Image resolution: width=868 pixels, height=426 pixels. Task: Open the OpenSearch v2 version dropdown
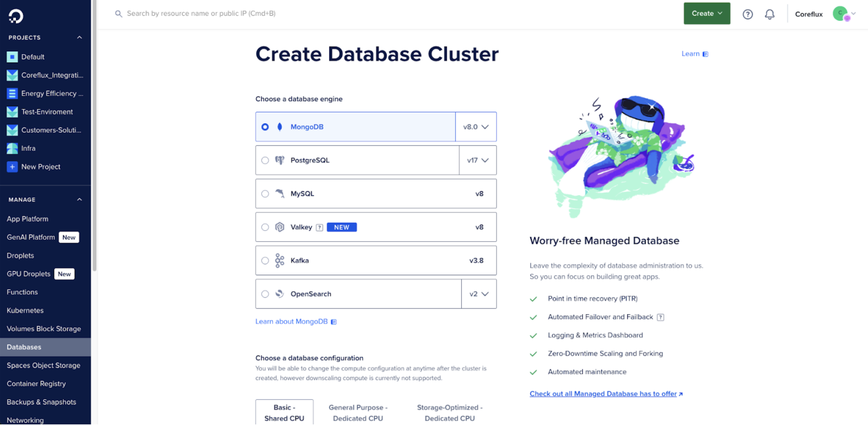pos(478,294)
